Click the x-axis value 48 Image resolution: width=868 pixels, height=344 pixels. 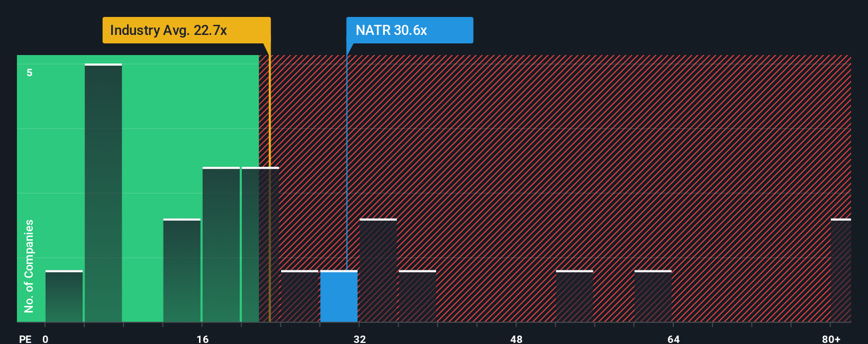(x=517, y=339)
